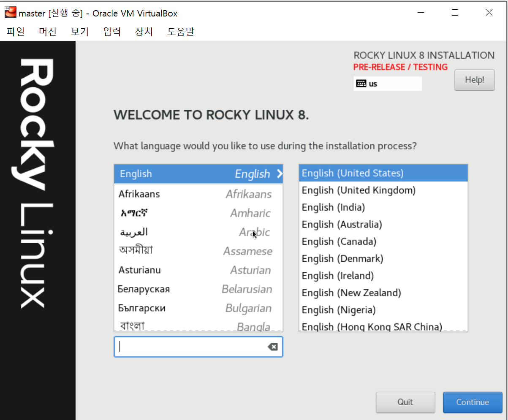The image size is (508, 420).
Task: Open the 보기 menu
Action: pos(80,32)
